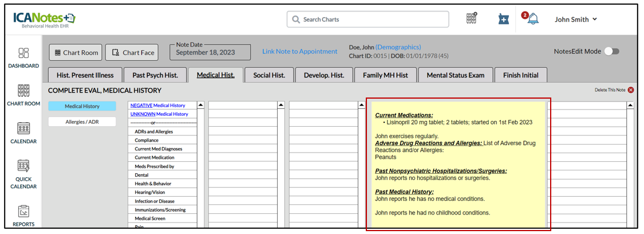Click the Note Date field
This screenshot has height=234, width=644.
tap(210, 53)
